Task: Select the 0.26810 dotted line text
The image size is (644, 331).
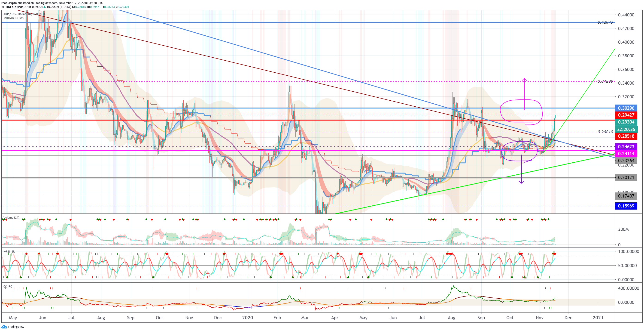Action: click(x=605, y=132)
